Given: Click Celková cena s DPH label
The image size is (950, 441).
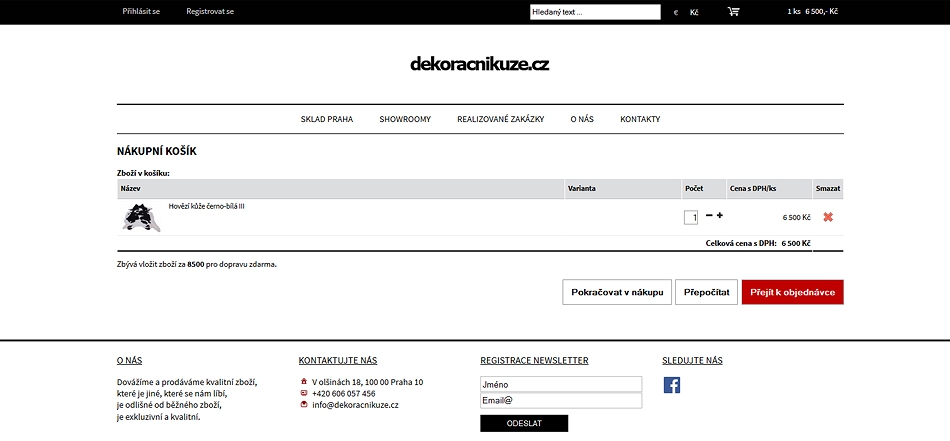Looking at the screenshot, I should [741, 243].
